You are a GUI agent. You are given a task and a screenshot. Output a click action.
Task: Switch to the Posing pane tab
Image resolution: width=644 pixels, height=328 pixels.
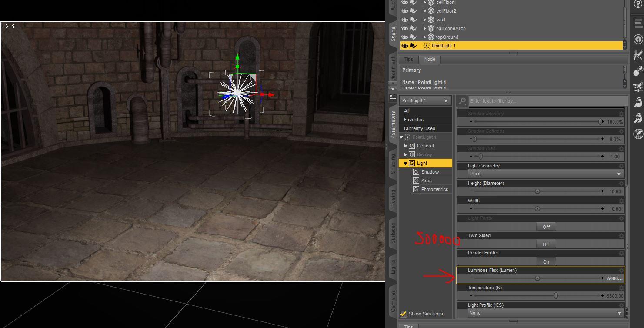[x=393, y=198]
